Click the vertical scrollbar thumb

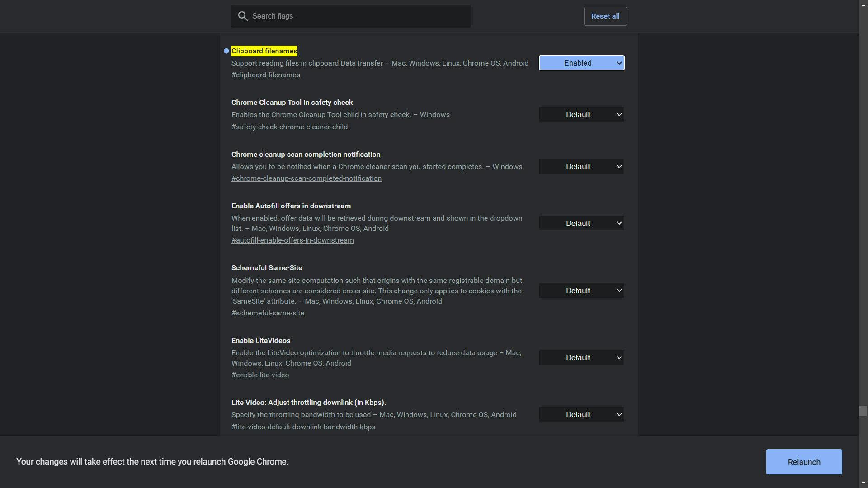click(863, 411)
